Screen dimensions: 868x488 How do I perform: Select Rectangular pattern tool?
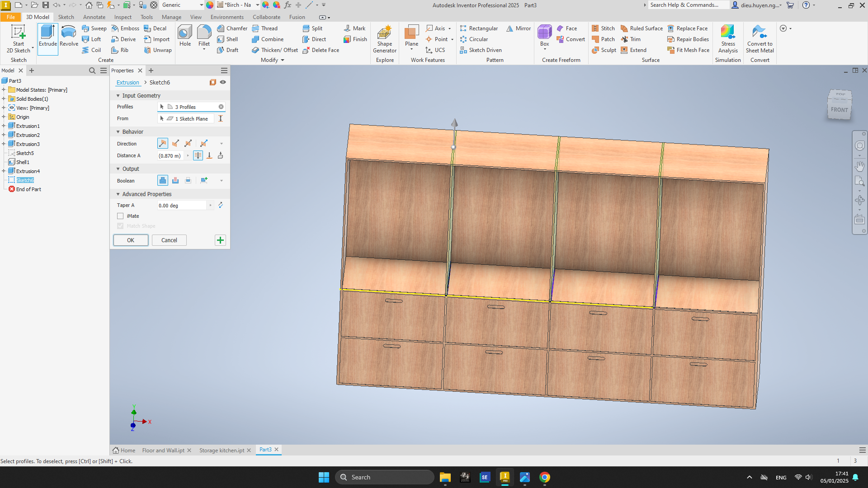[x=479, y=28]
